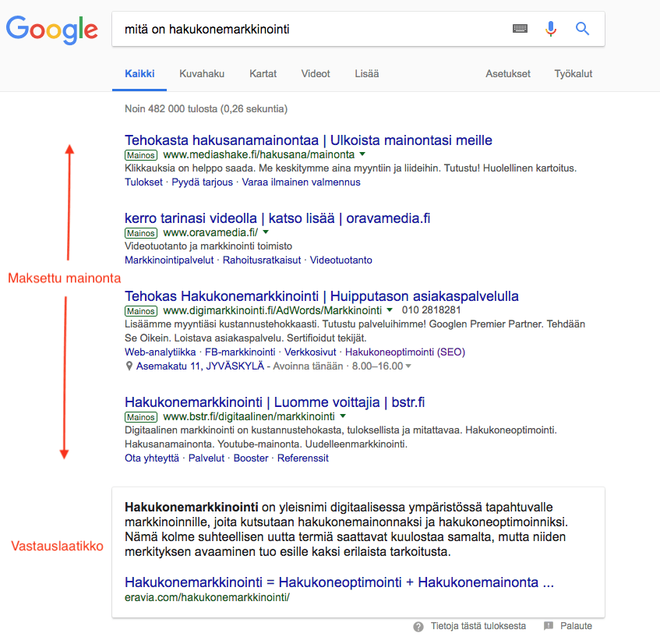Switch to the Videot tab
The height and width of the screenshot is (644, 660).
tap(316, 74)
